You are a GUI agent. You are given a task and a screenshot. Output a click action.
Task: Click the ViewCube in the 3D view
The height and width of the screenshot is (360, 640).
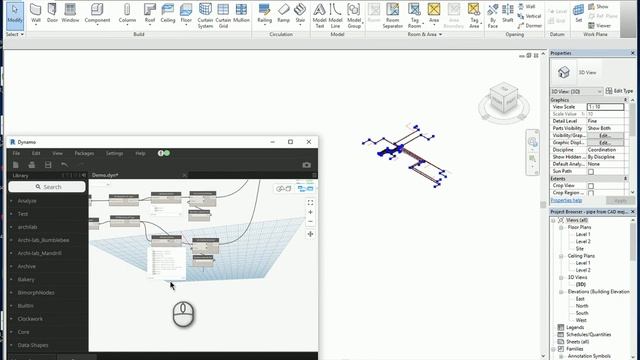tap(504, 99)
